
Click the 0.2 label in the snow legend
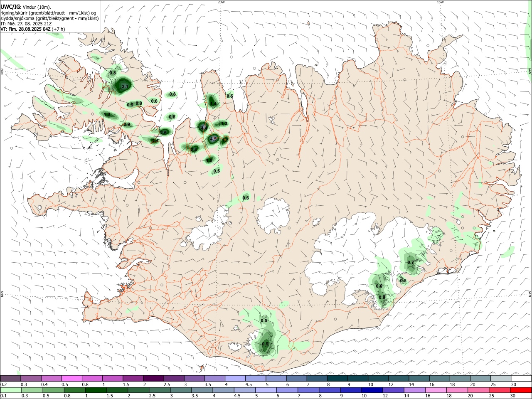coord(4,384)
